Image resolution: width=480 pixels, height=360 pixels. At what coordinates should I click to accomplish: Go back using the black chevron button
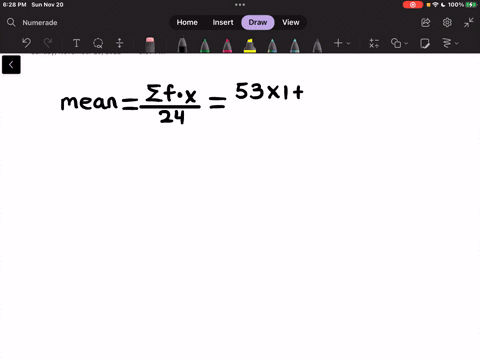(x=11, y=65)
